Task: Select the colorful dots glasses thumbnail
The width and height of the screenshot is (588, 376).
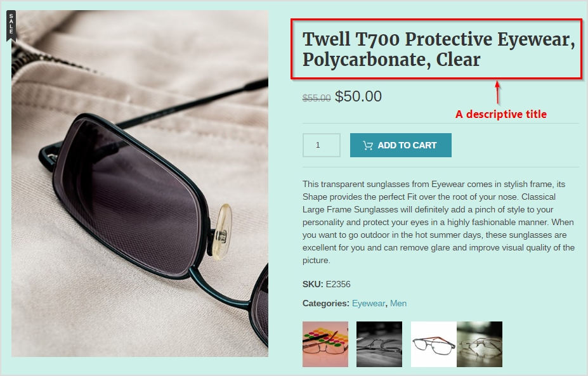Action: [325, 344]
